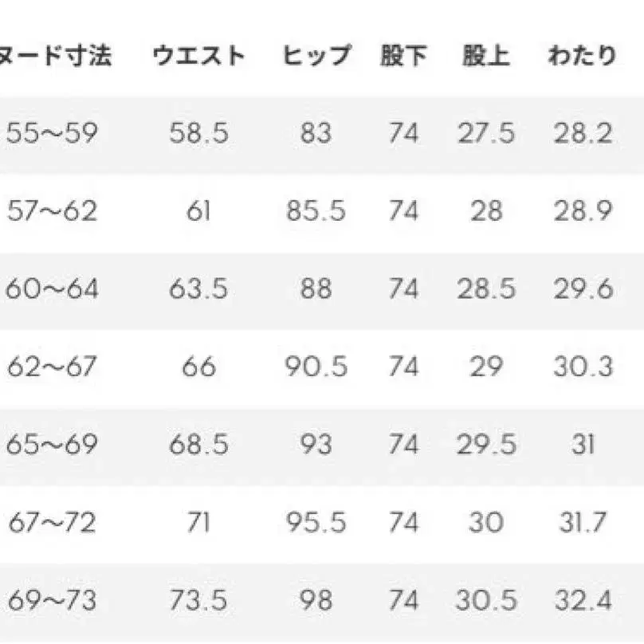644x644 pixels.
Task: Click the わたり column header
Action: pyautogui.click(x=583, y=57)
